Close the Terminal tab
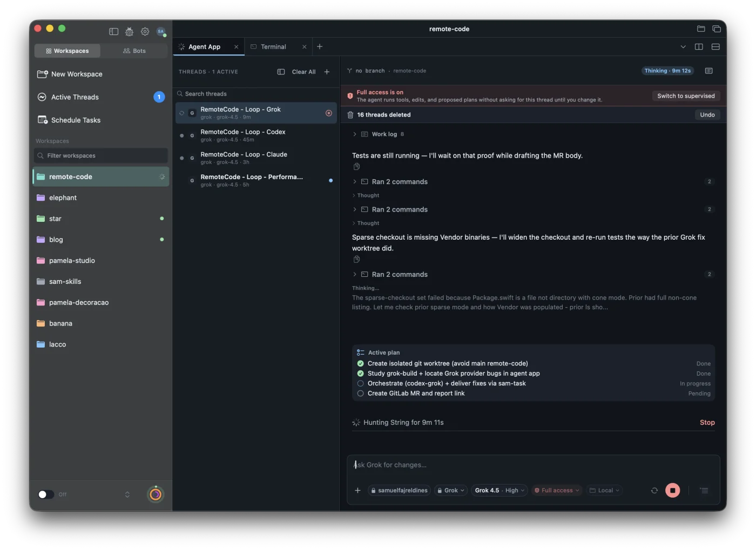This screenshot has height=550, width=756. tap(304, 47)
